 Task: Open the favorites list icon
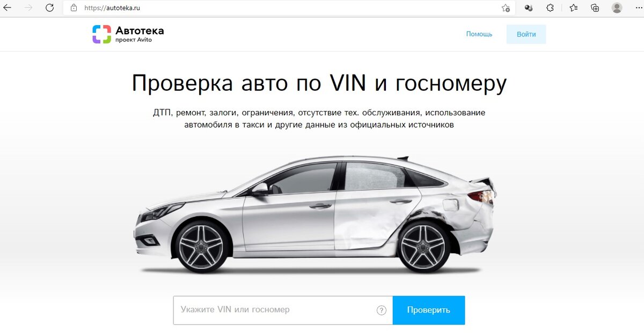tap(573, 8)
